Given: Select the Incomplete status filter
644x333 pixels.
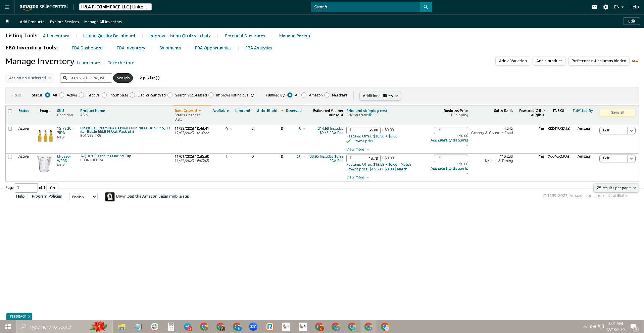Looking at the screenshot, I should point(104,95).
